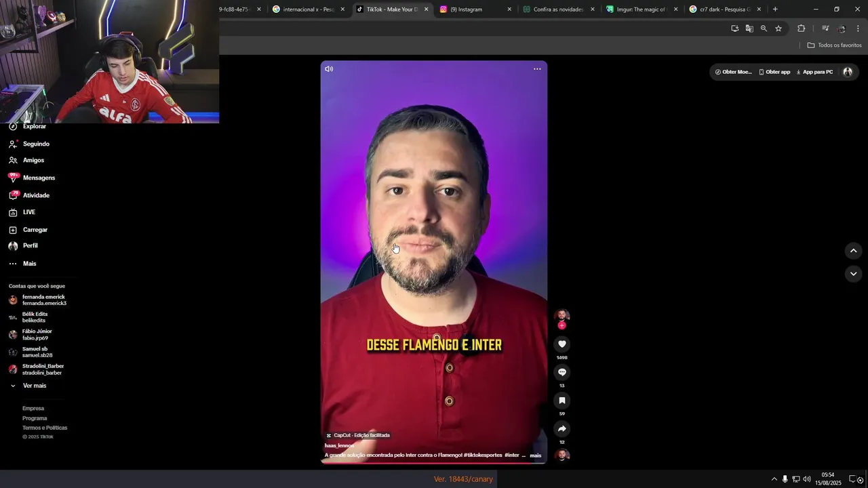Click the translate page icon
Screen dimensions: 868x488
[749, 28]
